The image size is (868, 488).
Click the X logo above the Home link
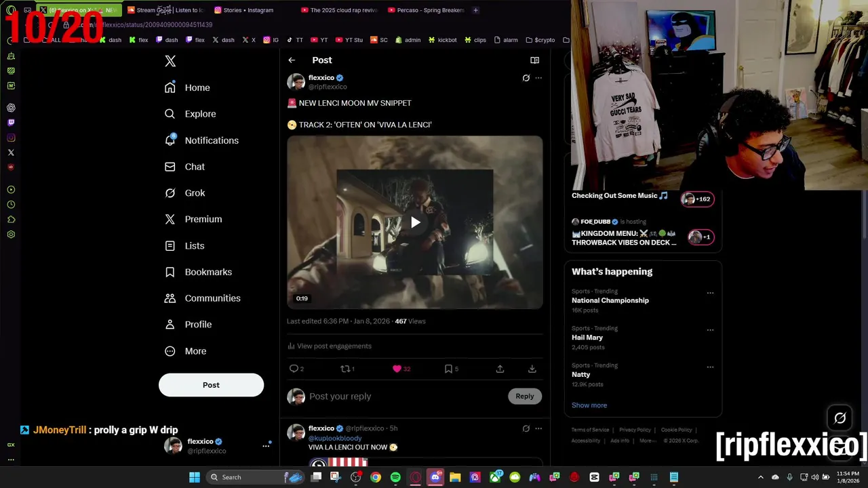pyautogui.click(x=170, y=61)
